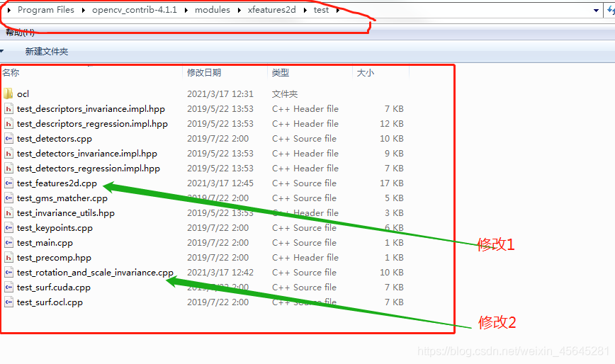Screen dimensions: 615x364
Task: Select file name test_invariance_utils.hpp
Action: [65, 213]
